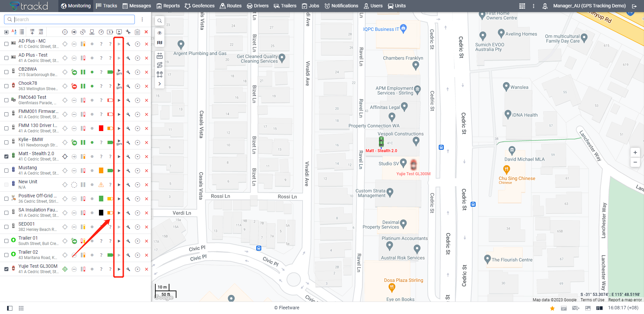Open the Fleetware copyright link
The image size is (644, 314).
[x=287, y=308]
